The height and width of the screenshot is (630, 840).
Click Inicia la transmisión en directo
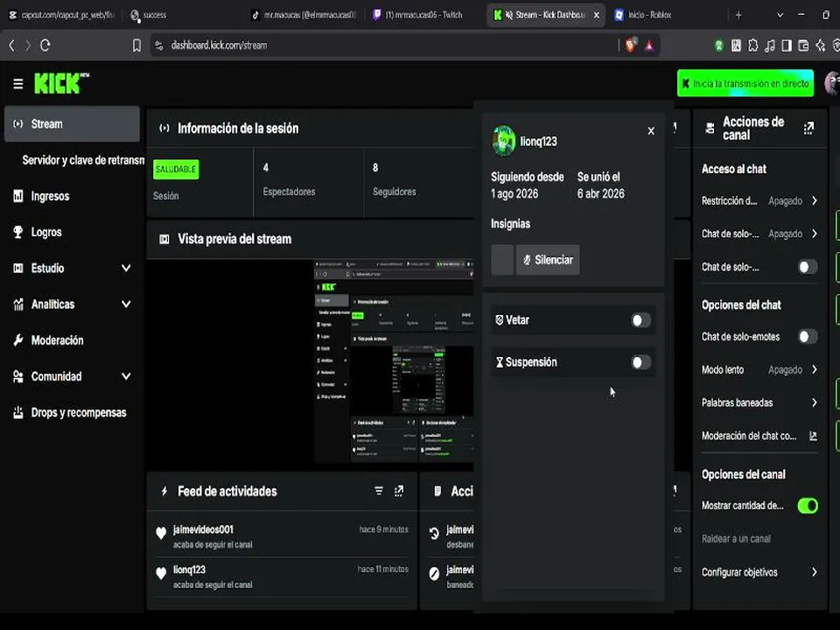click(x=745, y=84)
